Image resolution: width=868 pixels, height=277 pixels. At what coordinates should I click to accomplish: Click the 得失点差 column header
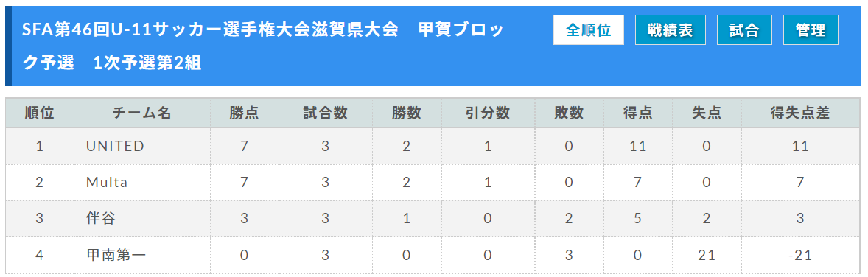pyautogui.click(x=800, y=113)
